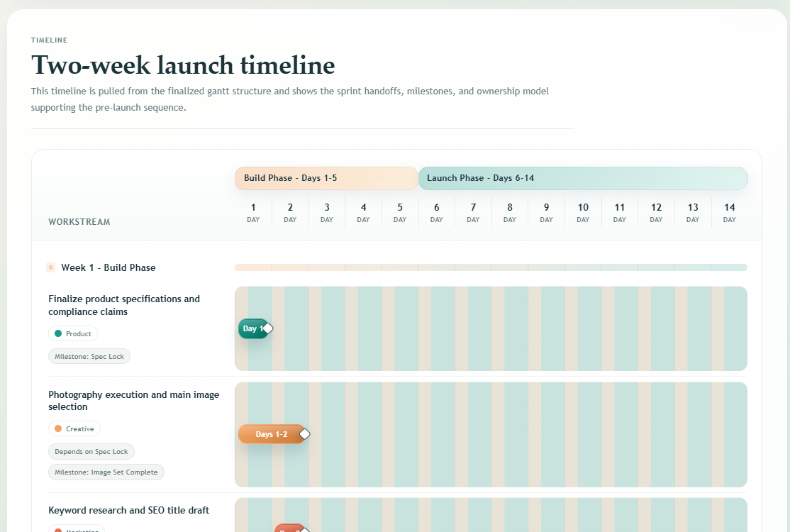The width and height of the screenshot is (790, 532).
Task: Click the Milestone: Spec Lock tag
Action: [89, 356]
